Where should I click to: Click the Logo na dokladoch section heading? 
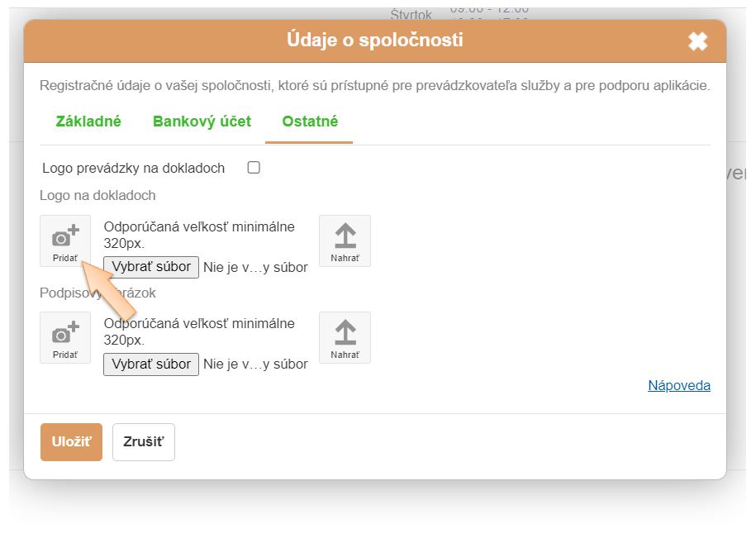coord(97,195)
